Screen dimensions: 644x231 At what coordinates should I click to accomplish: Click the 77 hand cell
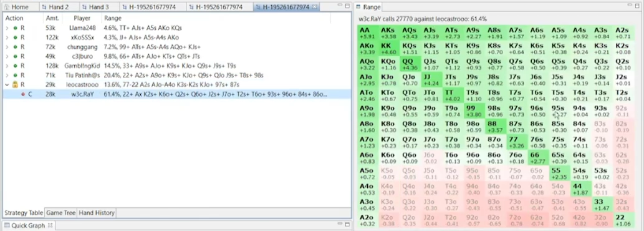[517, 142]
